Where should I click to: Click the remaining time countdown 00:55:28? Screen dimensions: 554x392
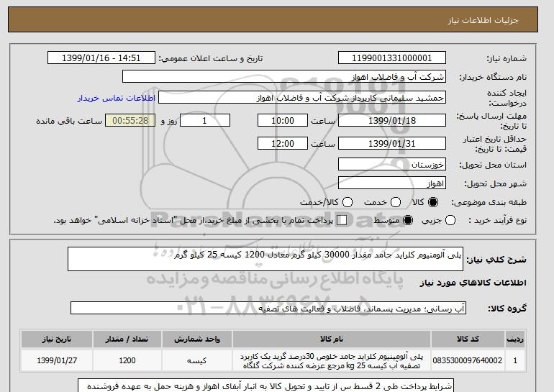click(x=130, y=120)
